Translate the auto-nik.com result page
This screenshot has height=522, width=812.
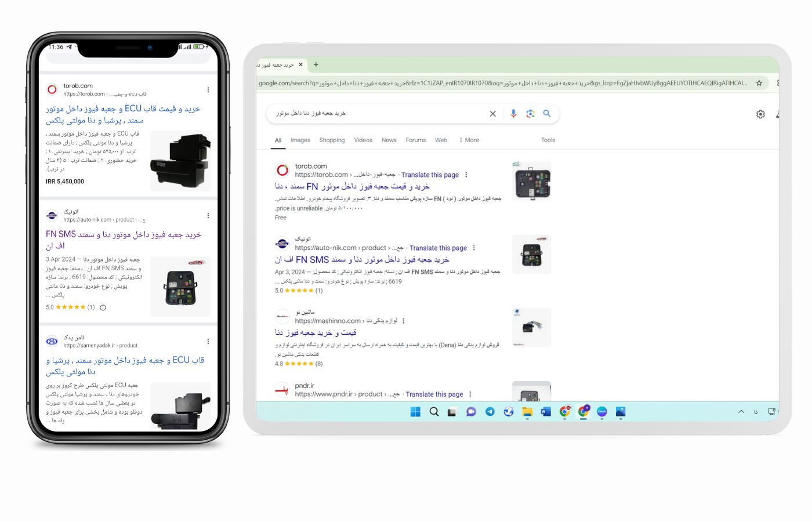(438, 248)
